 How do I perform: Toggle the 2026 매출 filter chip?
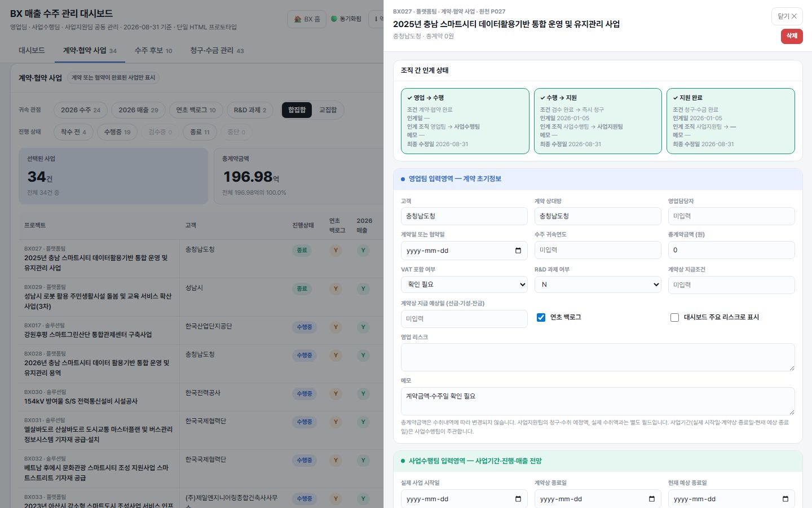(138, 110)
